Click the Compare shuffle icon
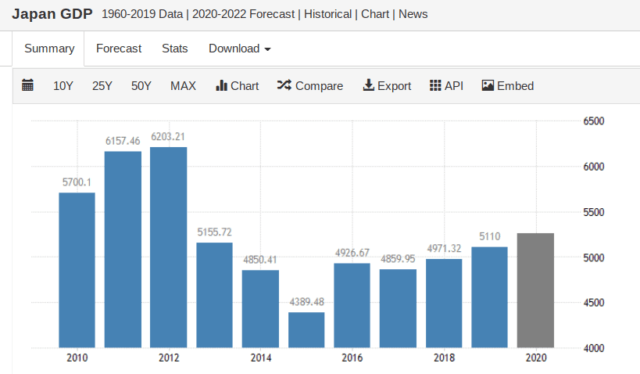 [284, 85]
